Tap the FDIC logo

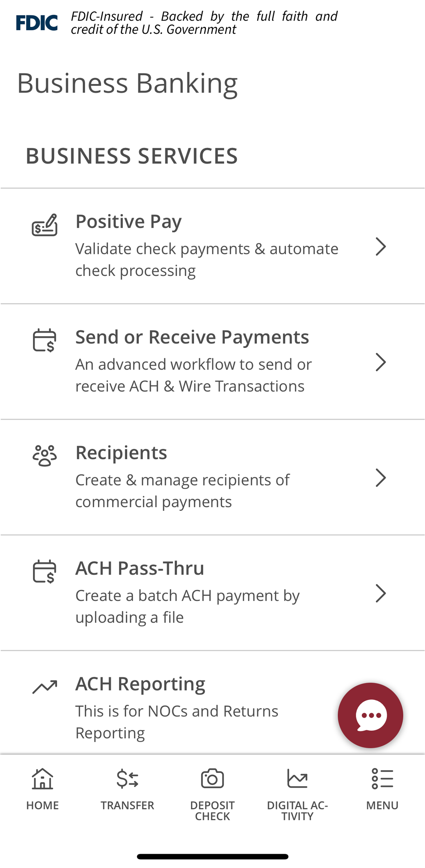[37, 23]
